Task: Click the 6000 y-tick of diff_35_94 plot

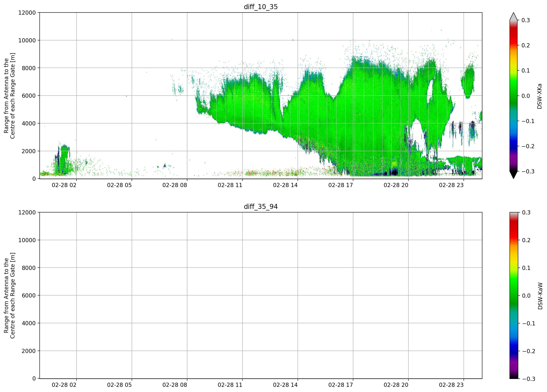Action: click(29, 295)
